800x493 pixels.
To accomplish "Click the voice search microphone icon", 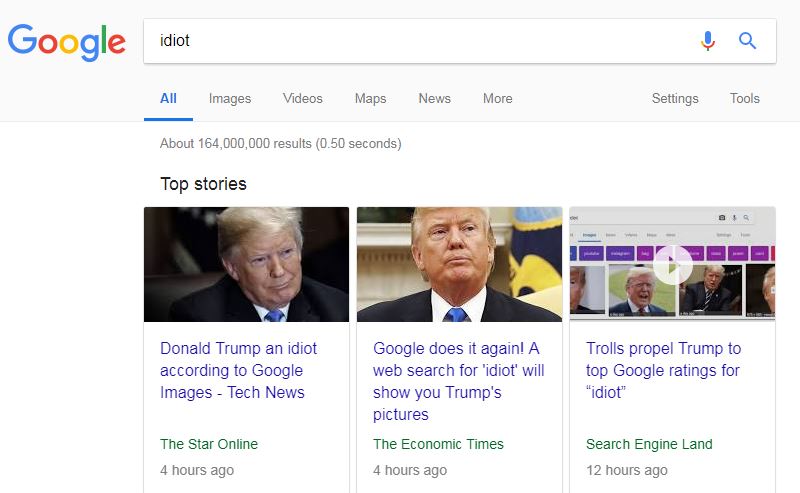I will coord(708,41).
